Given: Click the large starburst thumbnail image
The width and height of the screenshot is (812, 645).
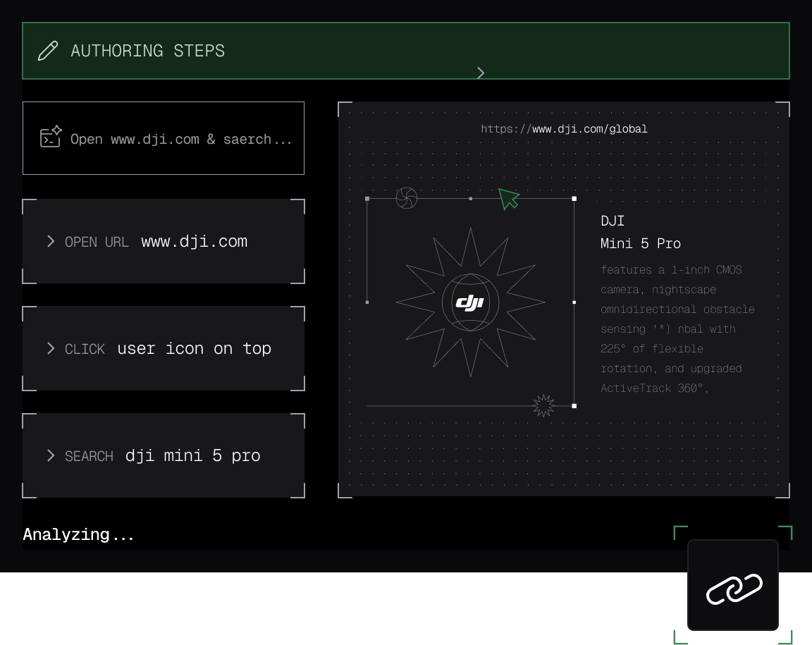Looking at the screenshot, I should click(470, 302).
